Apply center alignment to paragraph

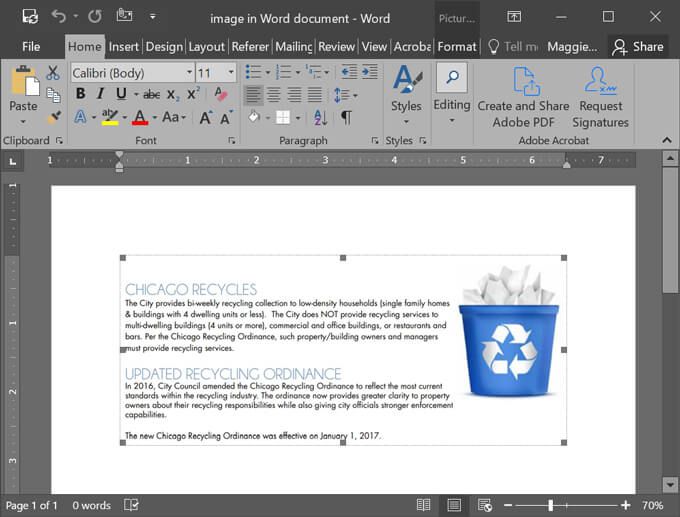273,94
